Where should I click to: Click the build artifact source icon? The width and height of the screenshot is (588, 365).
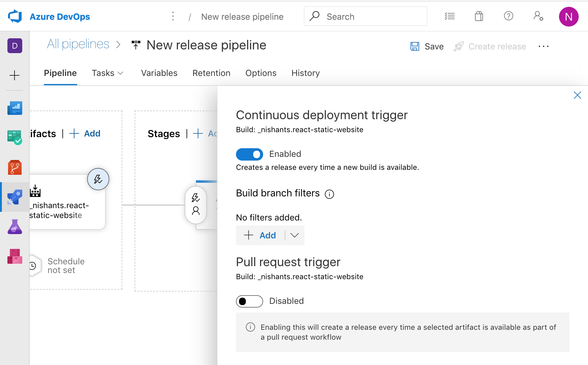click(x=35, y=191)
